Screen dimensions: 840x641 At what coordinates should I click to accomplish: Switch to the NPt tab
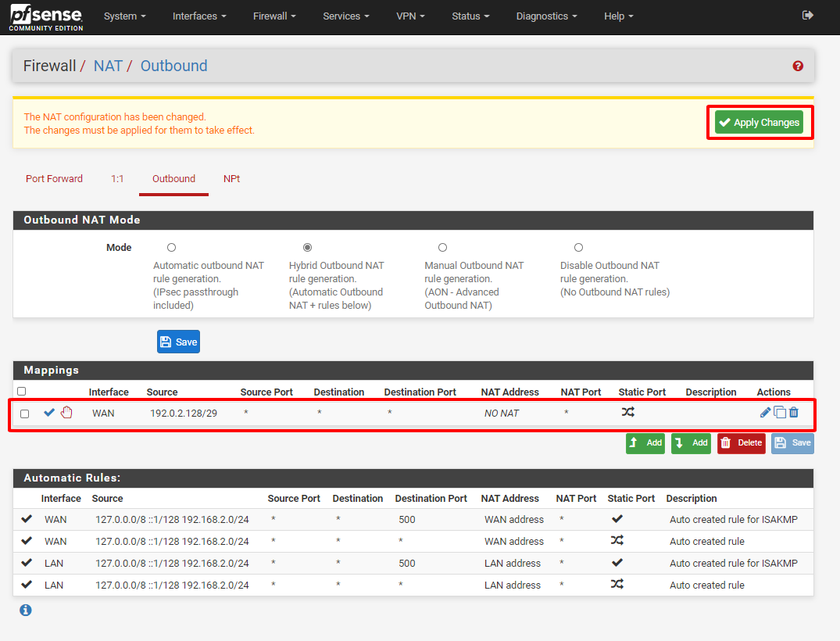pyautogui.click(x=231, y=178)
